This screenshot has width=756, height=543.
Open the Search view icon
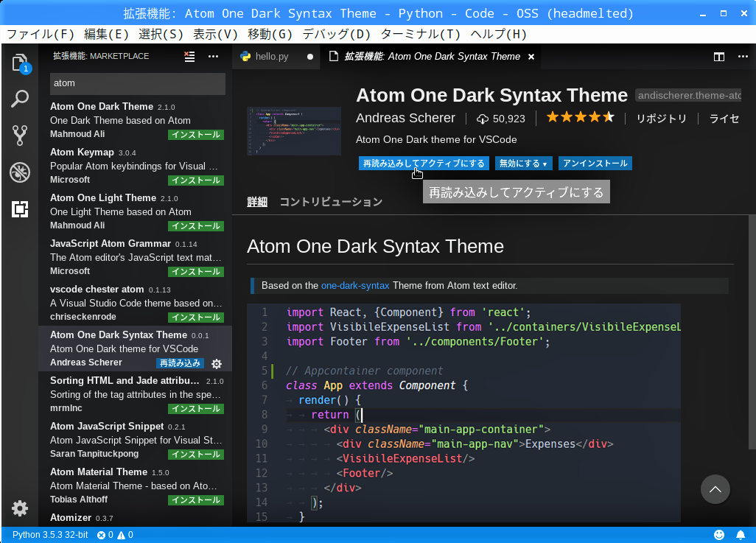20,99
